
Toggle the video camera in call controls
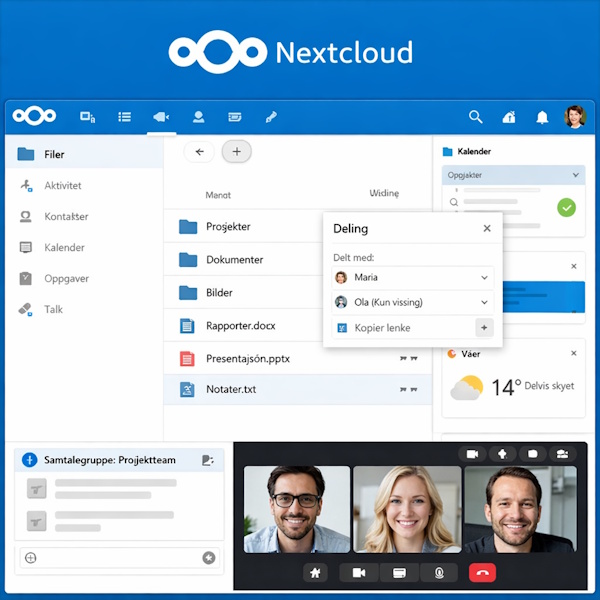(x=359, y=573)
